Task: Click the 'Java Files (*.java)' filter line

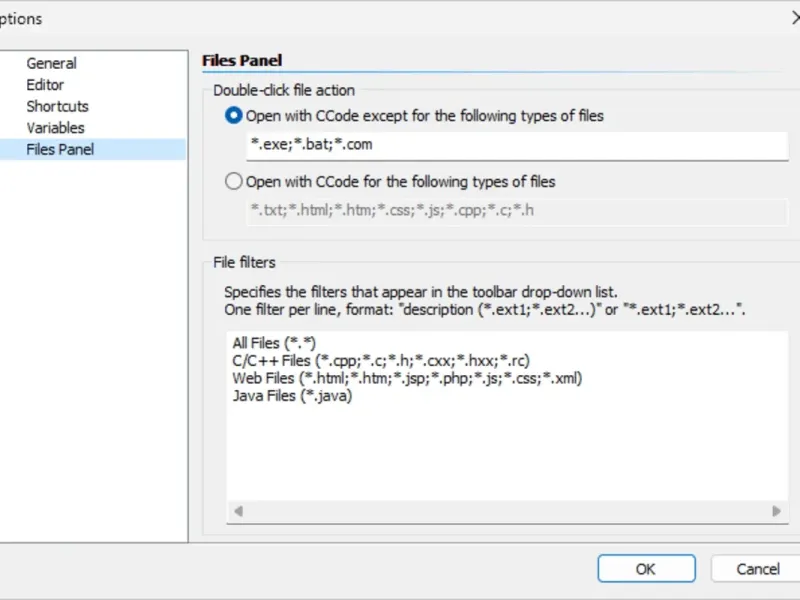Action: coord(291,396)
